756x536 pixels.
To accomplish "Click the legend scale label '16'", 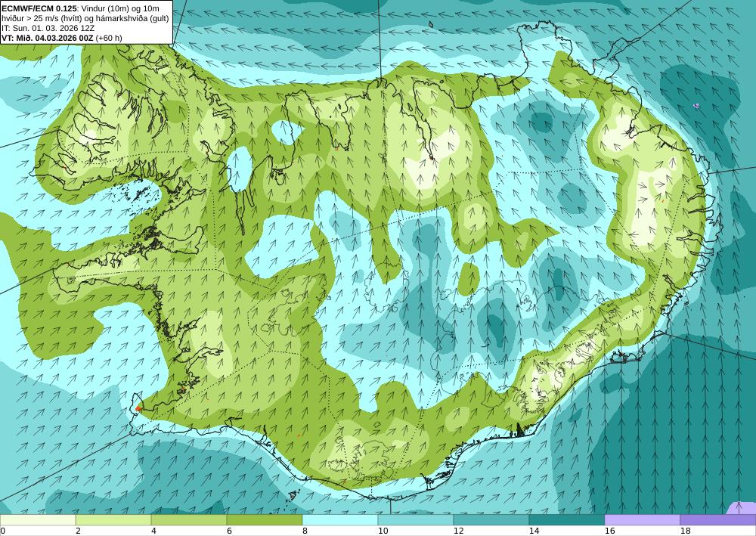I will (x=609, y=531).
